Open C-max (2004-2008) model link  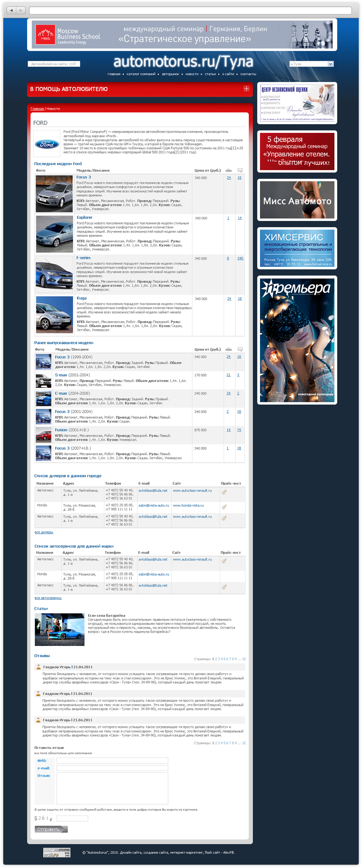72,393
